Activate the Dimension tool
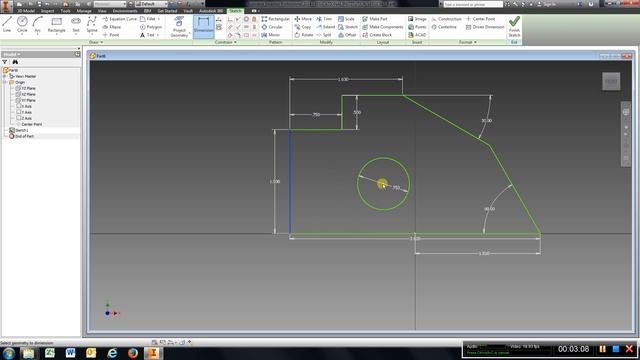Viewport: 640px width, 360px height. [x=203, y=26]
